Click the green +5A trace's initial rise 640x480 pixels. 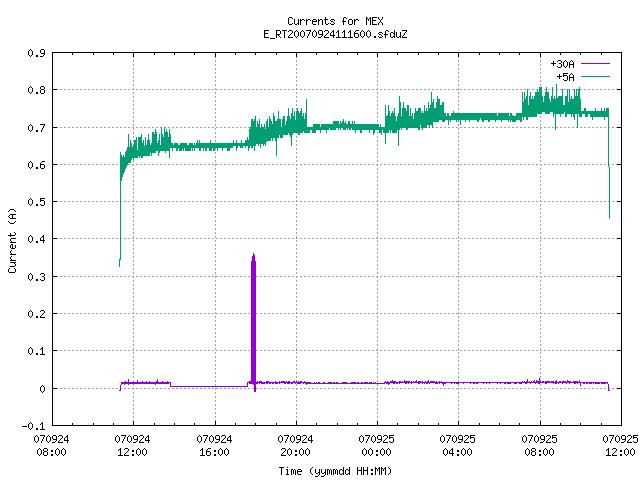(120, 212)
